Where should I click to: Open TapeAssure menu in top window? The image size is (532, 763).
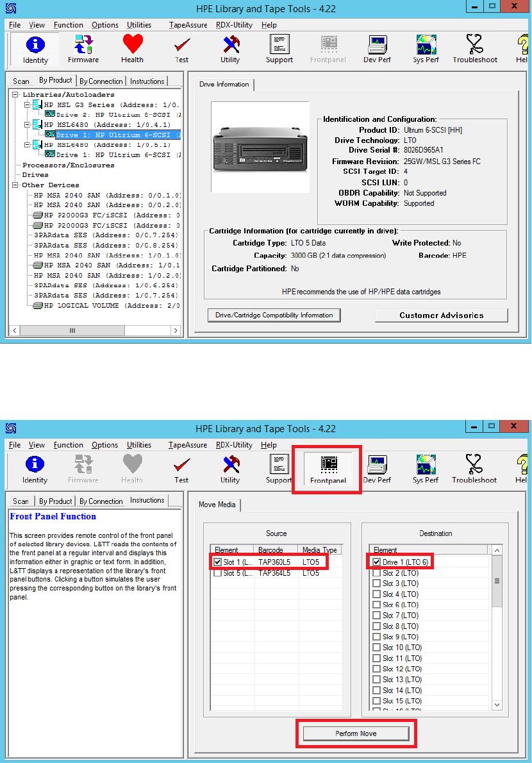click(x=188, y=25)
